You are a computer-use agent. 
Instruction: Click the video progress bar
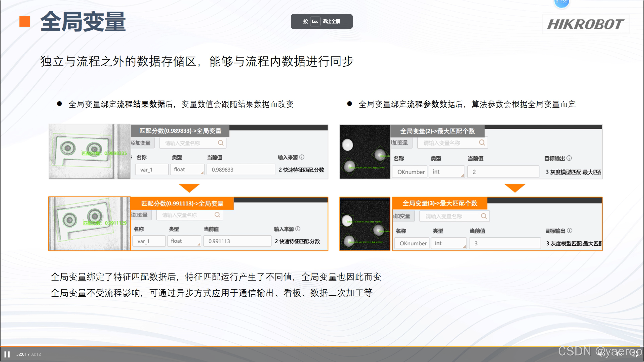tap(322, 347)
